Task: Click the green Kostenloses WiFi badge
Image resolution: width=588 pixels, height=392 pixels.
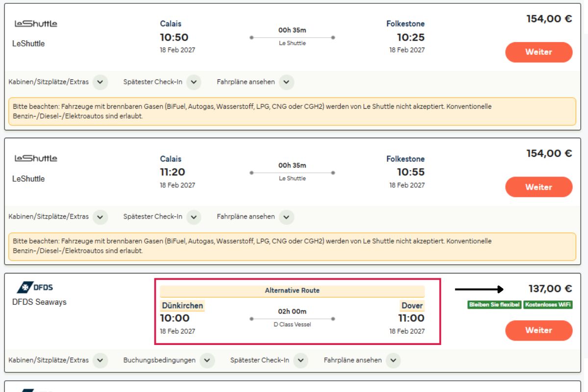Action: pyautogui.click(x=548, y=305)
